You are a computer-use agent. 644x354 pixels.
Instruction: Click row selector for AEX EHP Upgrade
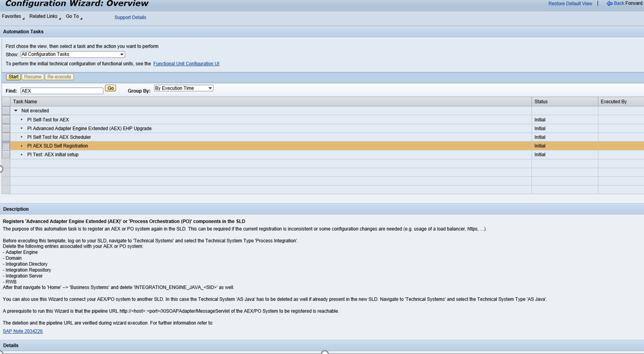click(x=6, y=128)
